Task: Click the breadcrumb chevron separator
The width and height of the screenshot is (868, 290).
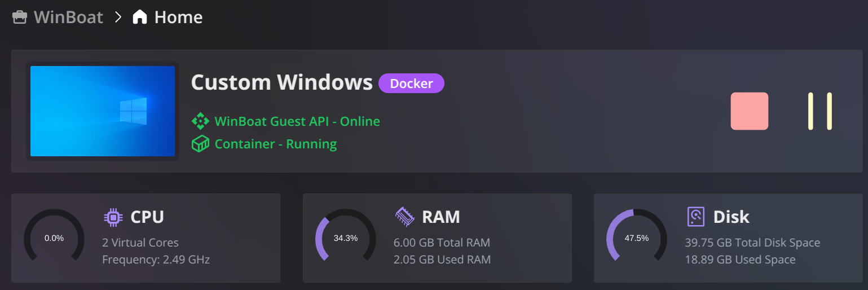Action: tap(118, 17)
